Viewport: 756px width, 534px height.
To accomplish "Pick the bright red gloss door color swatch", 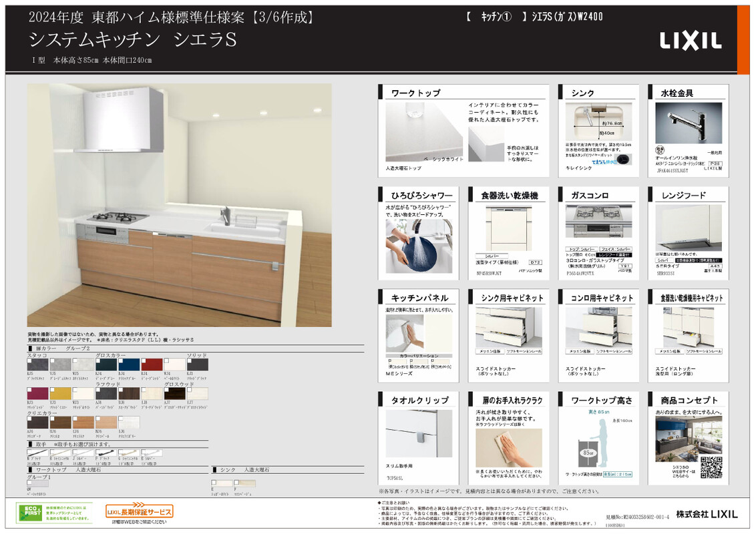I will 152,364.
